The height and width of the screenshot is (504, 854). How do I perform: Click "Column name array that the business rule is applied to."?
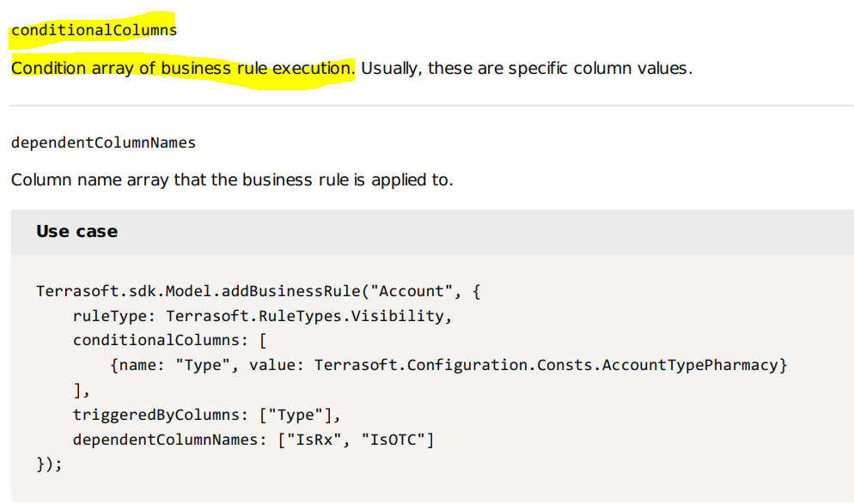[x=232, y=179]
